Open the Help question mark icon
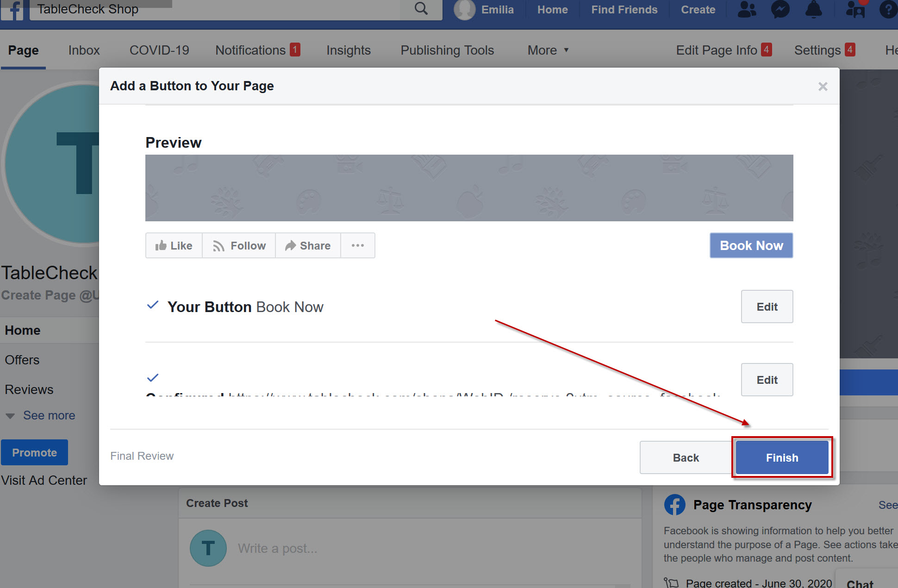This screenshot has width=898, height=588. [x=888, y=9]
